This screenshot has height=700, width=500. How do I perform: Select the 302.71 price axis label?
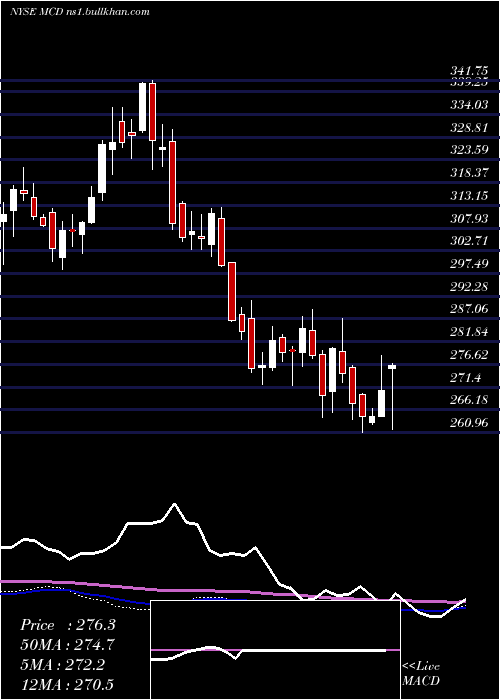coord(469,241)
